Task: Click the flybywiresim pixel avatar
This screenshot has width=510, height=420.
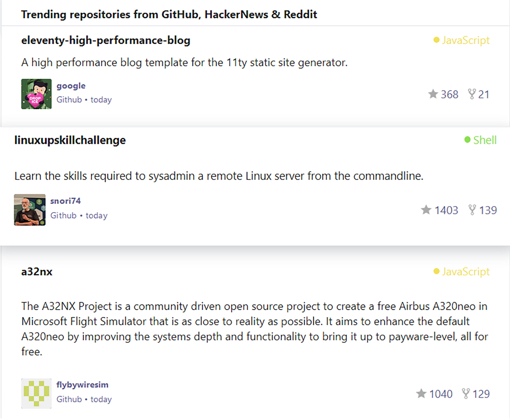Action: [x=36, y=394]
